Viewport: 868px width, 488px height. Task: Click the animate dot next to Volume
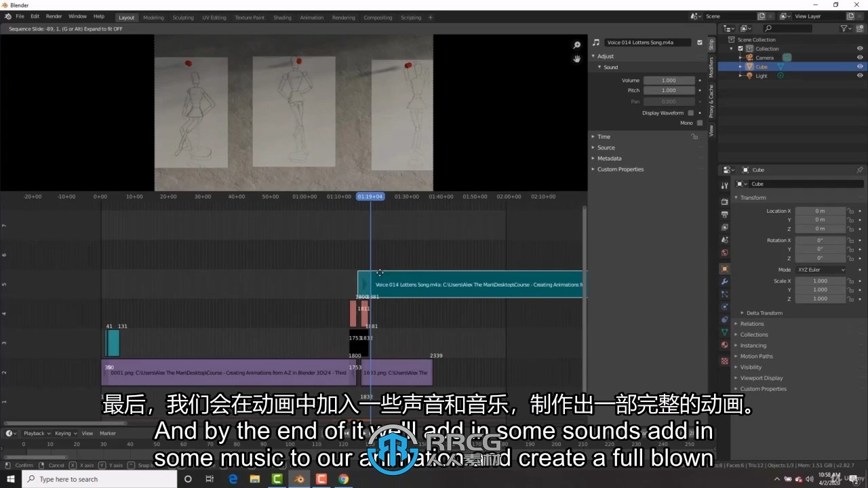click(x=700, y=80)
